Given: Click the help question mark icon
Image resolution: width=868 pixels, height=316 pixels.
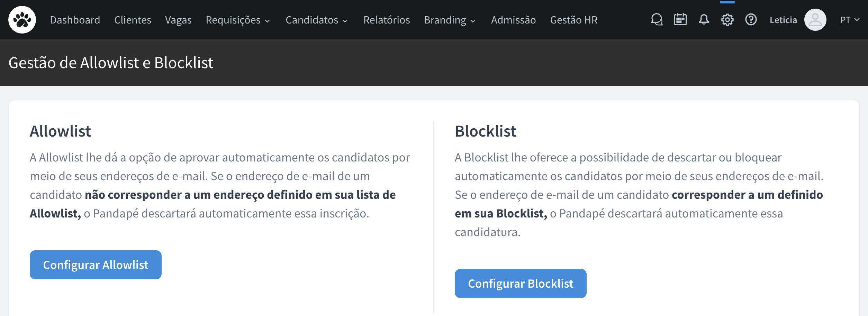Looking at the screenshot, I should [751, 20].
